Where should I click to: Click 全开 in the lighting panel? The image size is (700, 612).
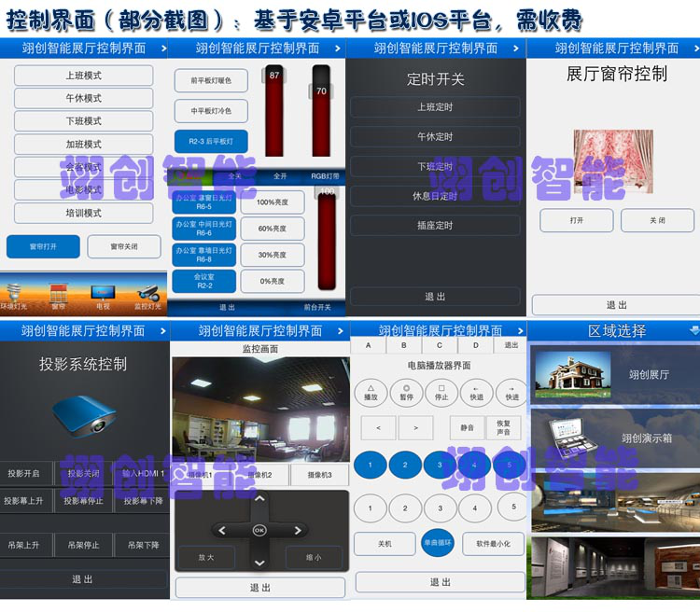tap(280, 176)
